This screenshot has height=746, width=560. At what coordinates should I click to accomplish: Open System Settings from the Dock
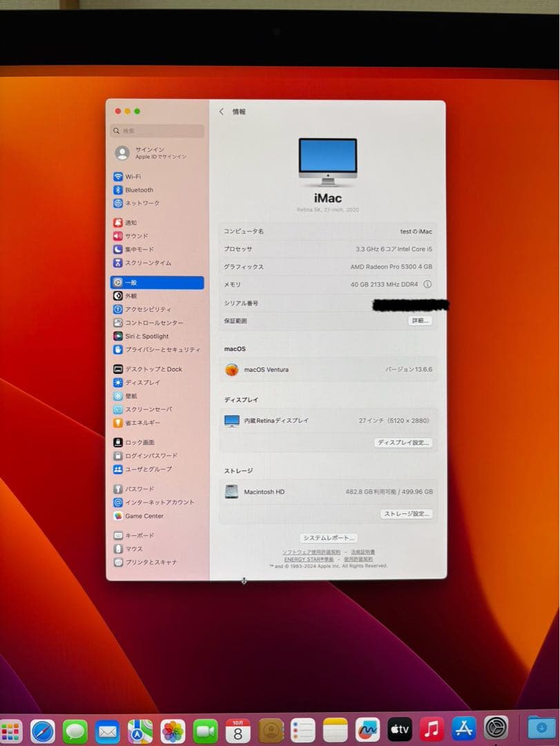[x=496, y=728]
